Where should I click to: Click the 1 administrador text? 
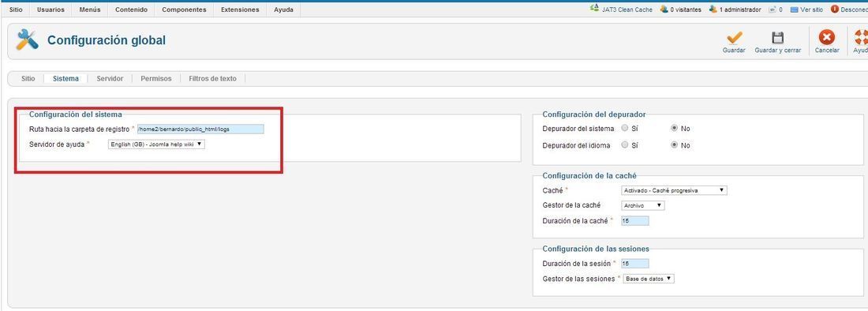click(x=739, y=10)
